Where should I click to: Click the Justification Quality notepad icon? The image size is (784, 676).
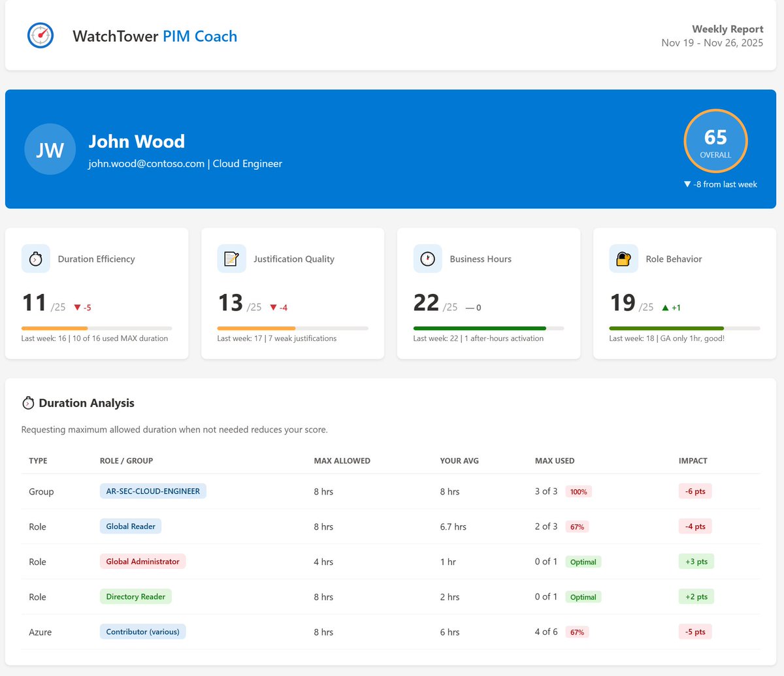tap(231, 259)
